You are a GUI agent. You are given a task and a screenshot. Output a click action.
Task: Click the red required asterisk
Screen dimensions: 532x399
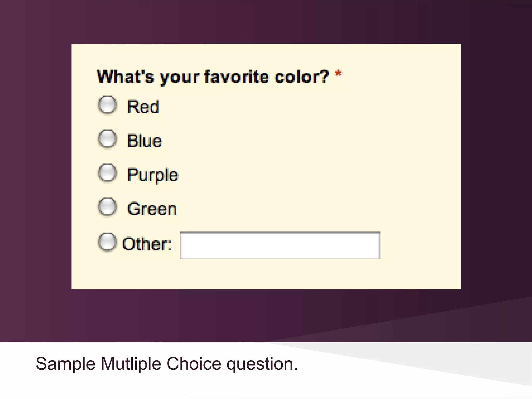(338, 74)
